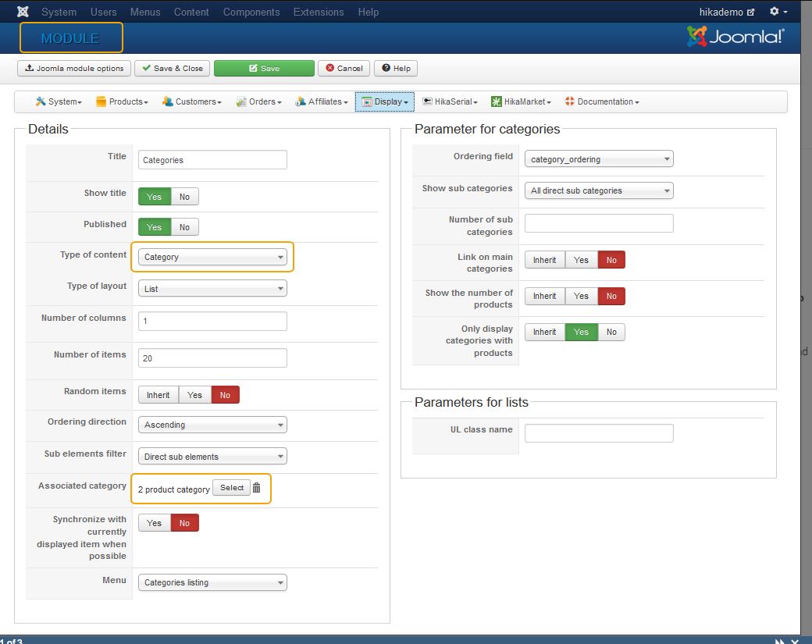Click the HikaSerial icon
Viewport: 812px width, 644px height.
tap(427, 101)
